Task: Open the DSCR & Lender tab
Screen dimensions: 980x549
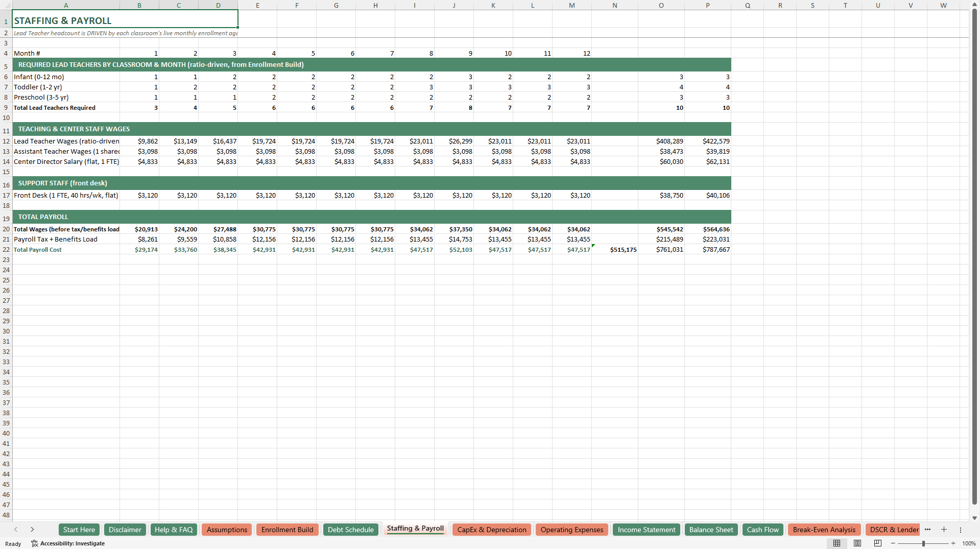Action: [894, 530]
